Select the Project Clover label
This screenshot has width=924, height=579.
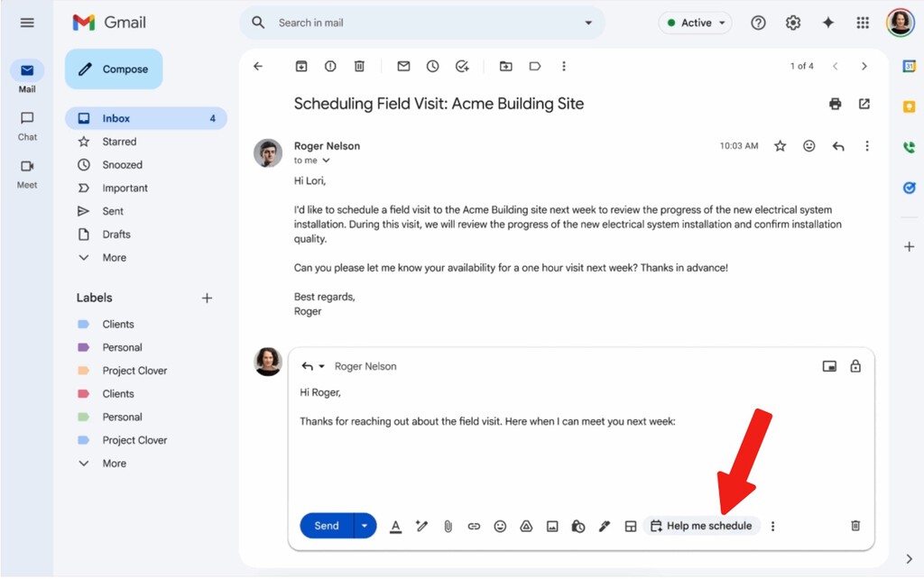coord(134,371)
